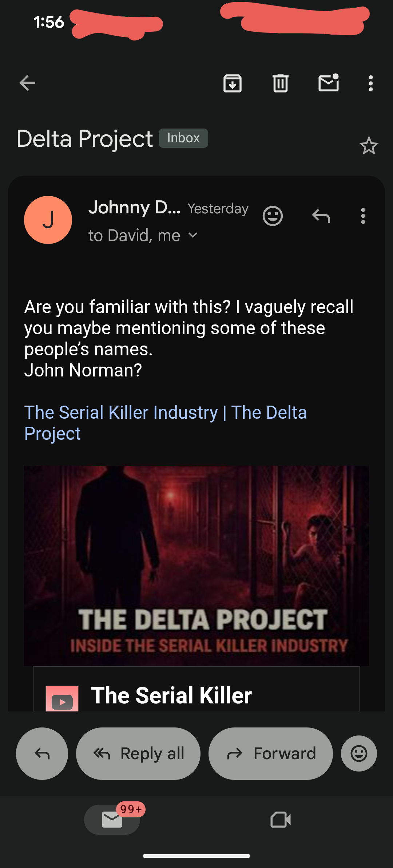Image resolution: width=393 pixels, height=868 pixels.
Task: Tap the orange J sender avatar
Action: pyautogui.click(x=48, y=220)
